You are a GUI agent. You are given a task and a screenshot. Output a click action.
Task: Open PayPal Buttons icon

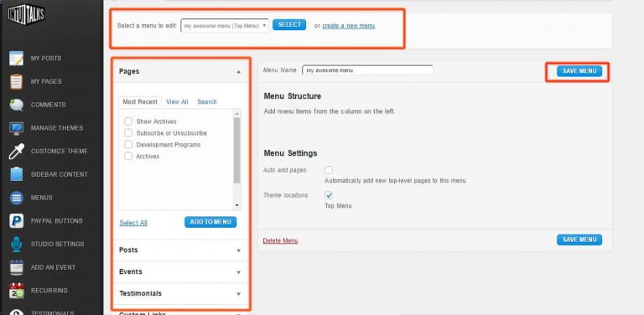click(17, 220)
